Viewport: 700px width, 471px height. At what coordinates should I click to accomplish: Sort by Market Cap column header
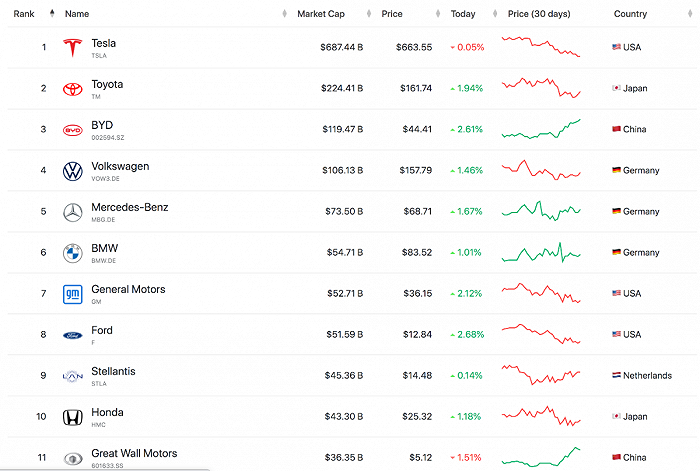320,14
